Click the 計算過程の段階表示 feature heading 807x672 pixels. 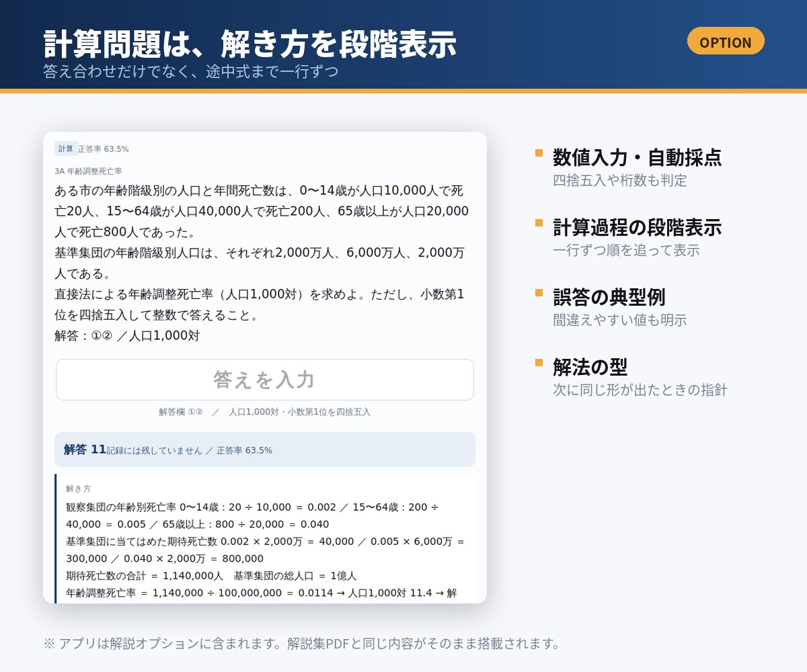coord(637,227)
